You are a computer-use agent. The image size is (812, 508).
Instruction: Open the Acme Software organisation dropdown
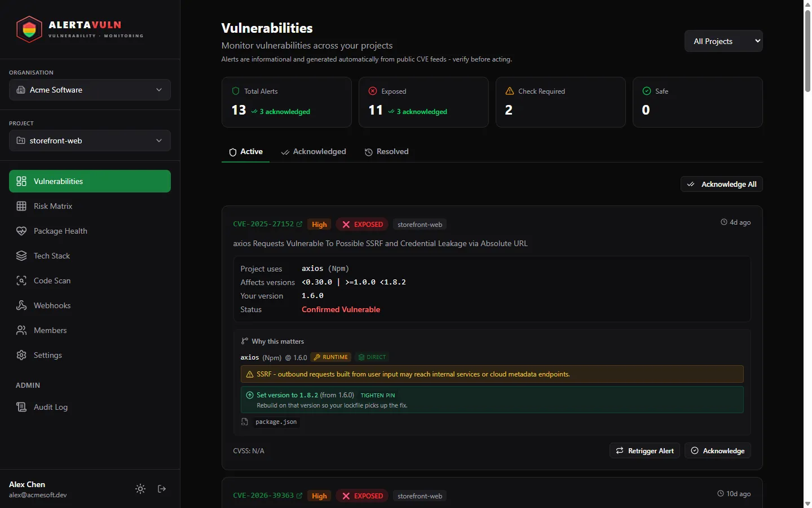click(x=90, y=90)
